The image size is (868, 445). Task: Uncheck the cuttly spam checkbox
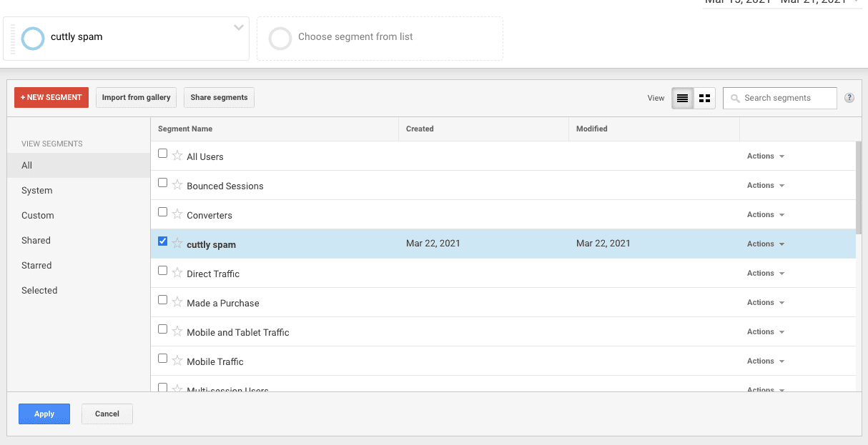162,241
